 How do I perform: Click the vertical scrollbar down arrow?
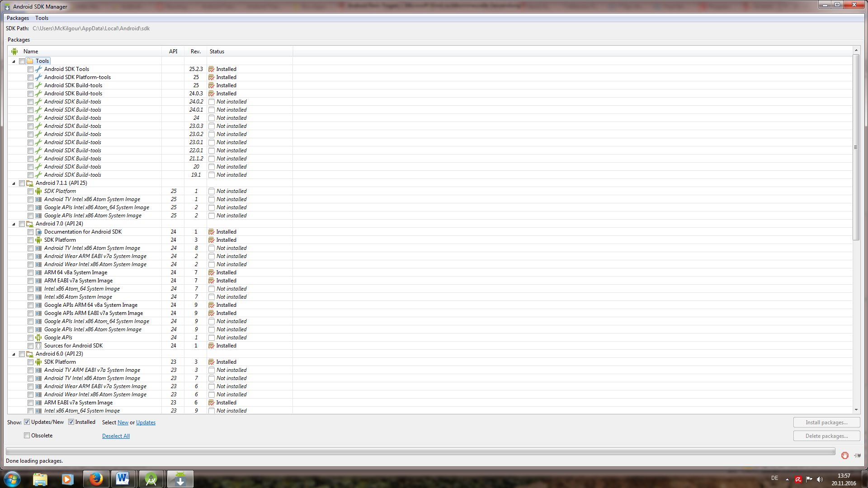click(x=856, y=410)
